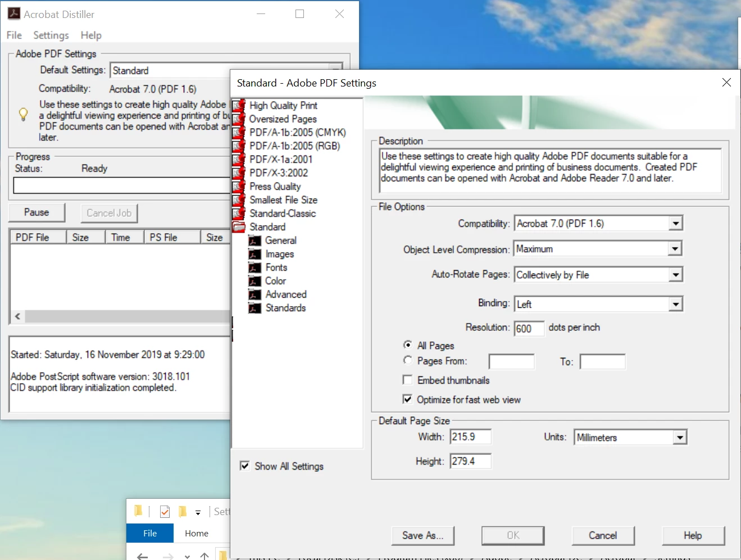
Task: Click the General panel icon
Action: [x=255, y=240]
